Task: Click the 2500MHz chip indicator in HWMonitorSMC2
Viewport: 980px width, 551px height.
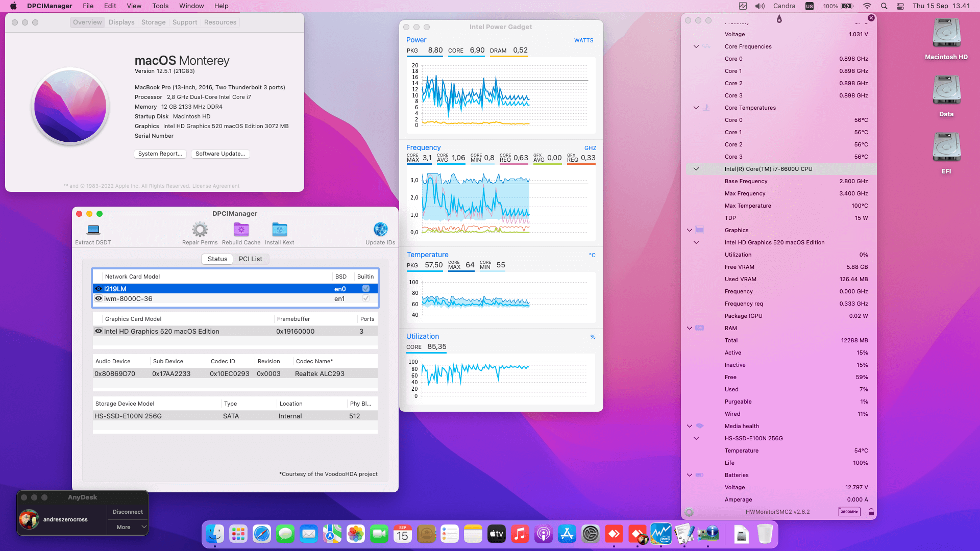Action: pyautogui.click(x=849, y=512)
